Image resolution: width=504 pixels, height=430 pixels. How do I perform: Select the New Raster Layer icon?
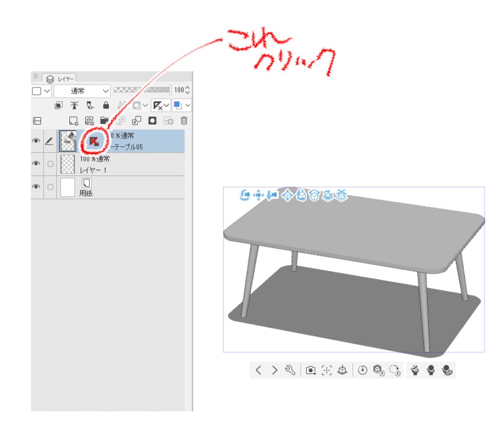(x=72, y=121)
